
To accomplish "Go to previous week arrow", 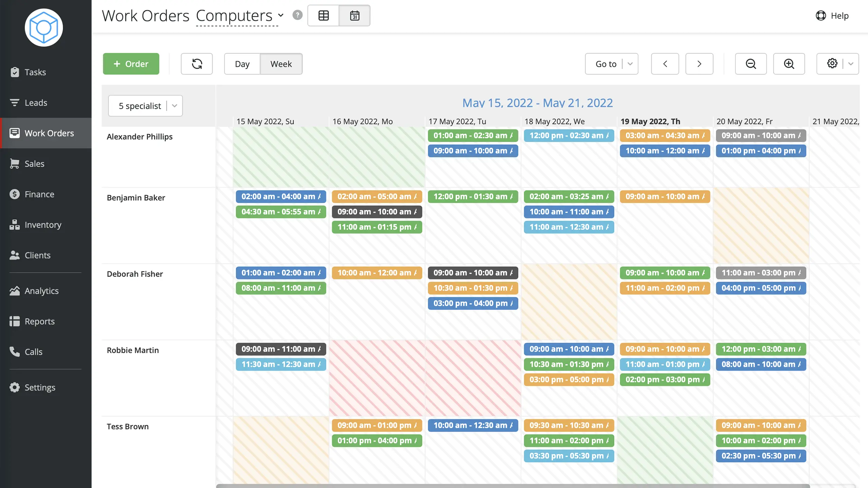I will pyautogui.click(x=665, y=64).
